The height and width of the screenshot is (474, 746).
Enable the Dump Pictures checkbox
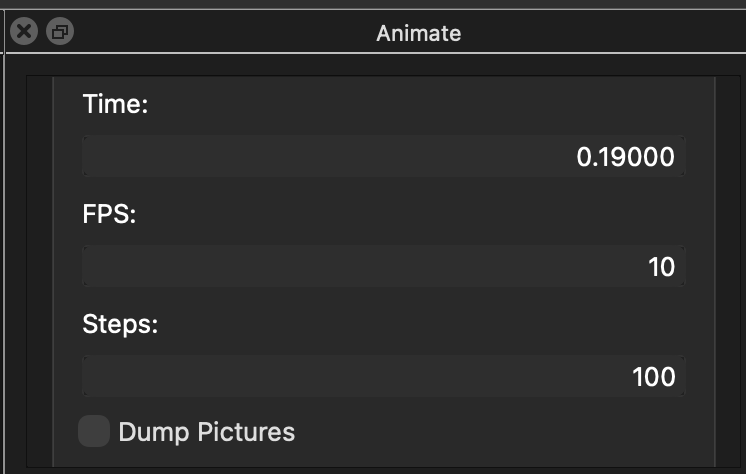pyautogui.click(x=94, y=432)
